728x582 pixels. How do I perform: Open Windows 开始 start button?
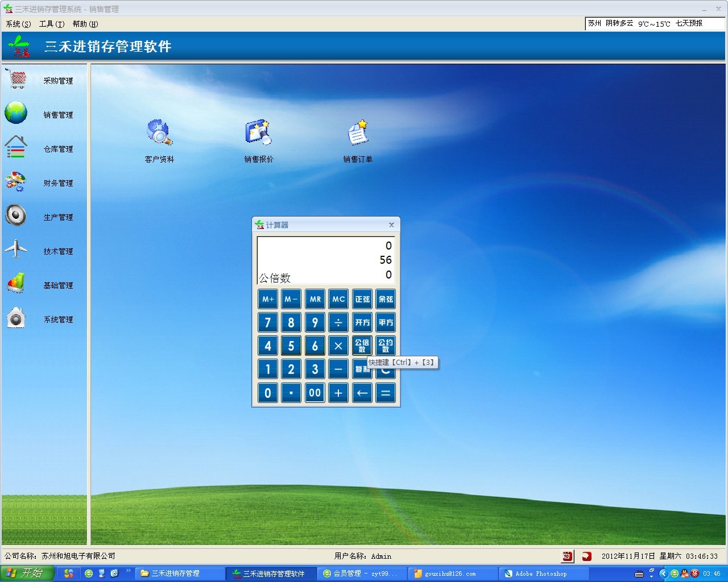(27, 573)
